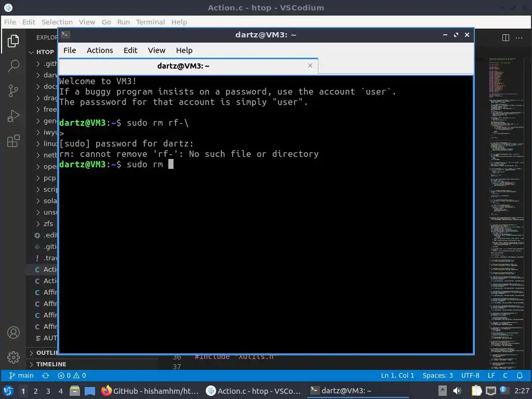This screenshot has width=532, height=399.
Task: Click the update notifier tray icon
Action: coord(503,390)
